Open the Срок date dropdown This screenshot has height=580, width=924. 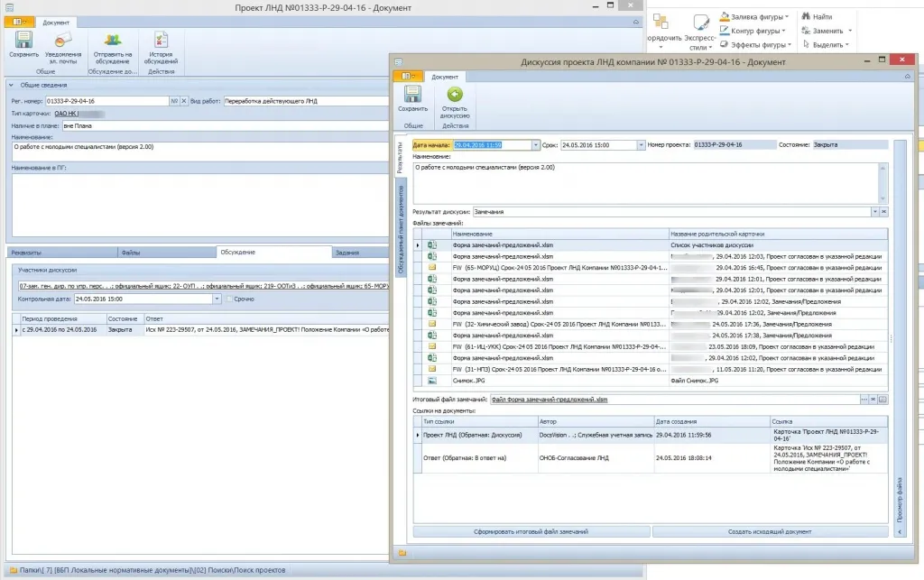point(641,144)
